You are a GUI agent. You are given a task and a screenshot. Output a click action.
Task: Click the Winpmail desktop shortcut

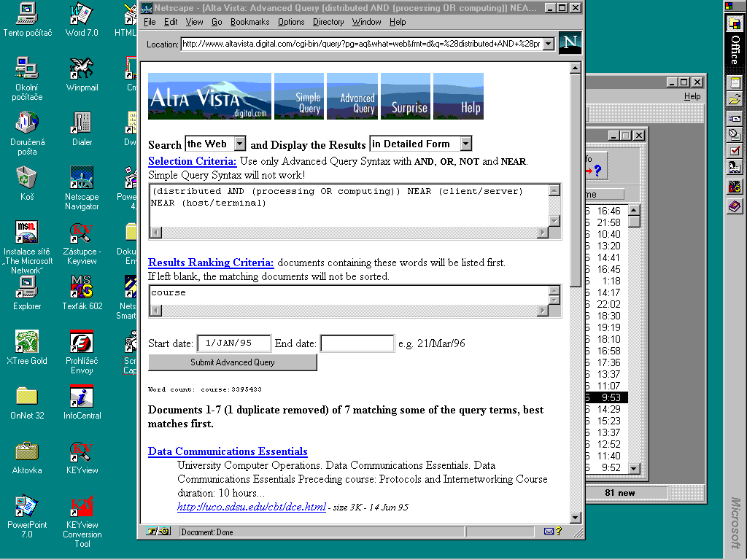click(82, 74)
